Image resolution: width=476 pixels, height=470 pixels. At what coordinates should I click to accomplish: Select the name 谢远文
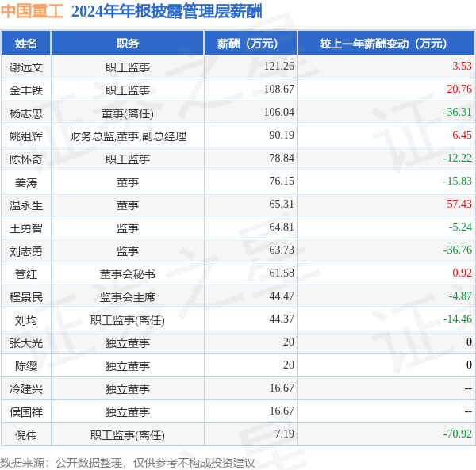coord(26,67)
